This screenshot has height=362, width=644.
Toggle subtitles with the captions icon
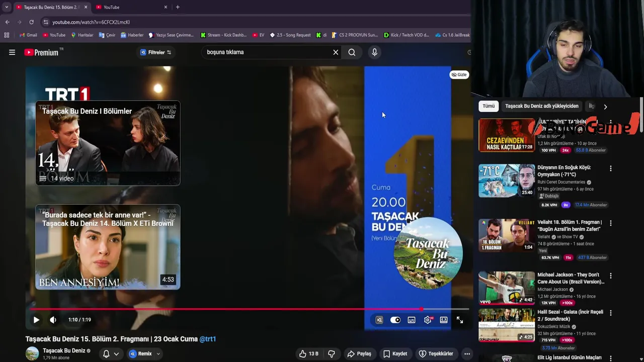point(412,320)
